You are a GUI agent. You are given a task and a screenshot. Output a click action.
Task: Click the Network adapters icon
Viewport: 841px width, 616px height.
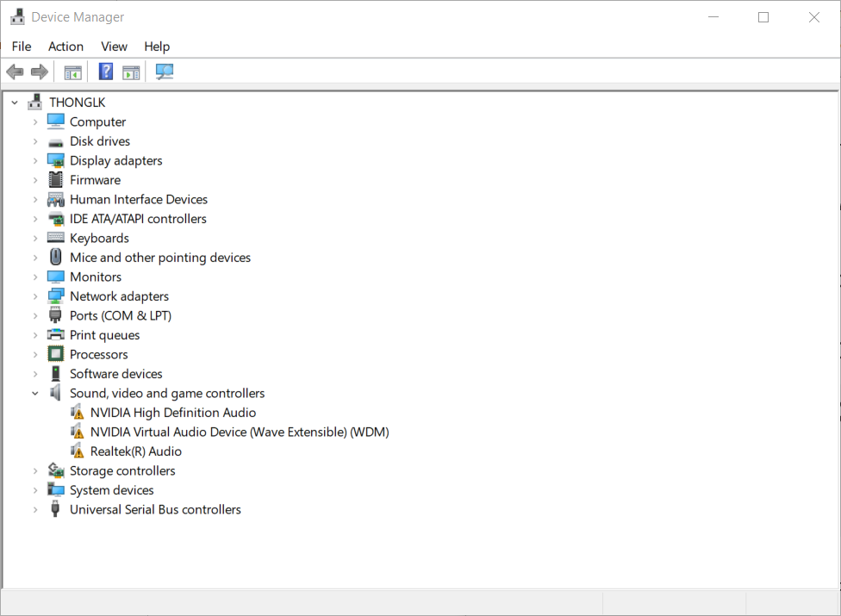56,296
